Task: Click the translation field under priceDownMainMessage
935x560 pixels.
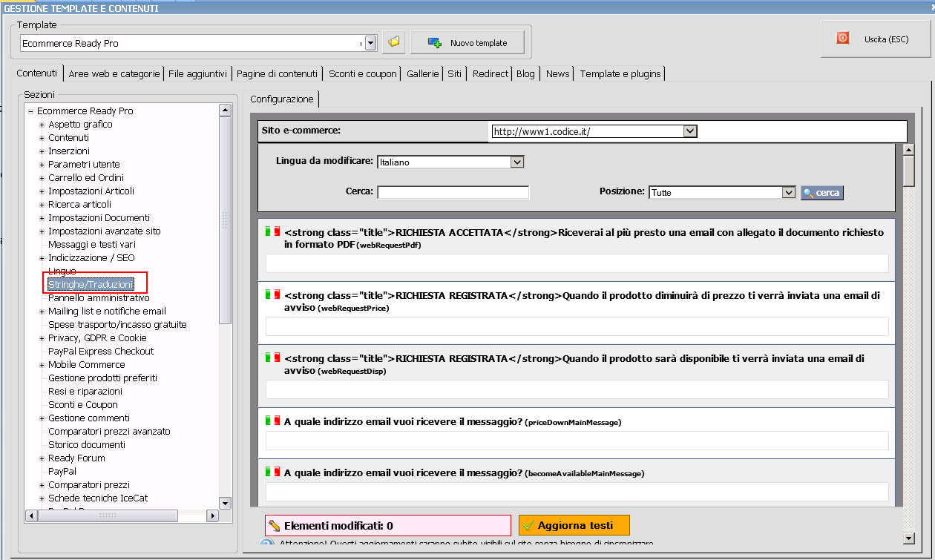Action: pos(577,441)
